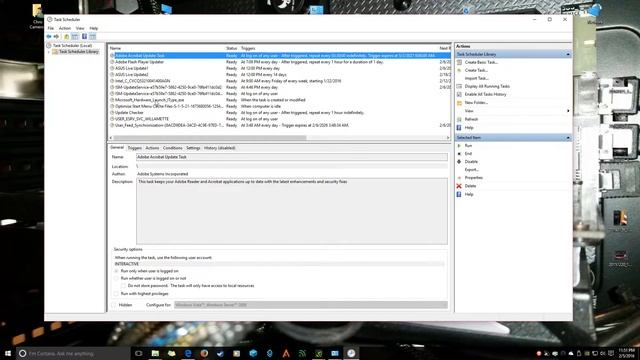Click the Name field showing Adobe Acrobat Update Task
Screen dimensions: 640x360
[291, 157]
